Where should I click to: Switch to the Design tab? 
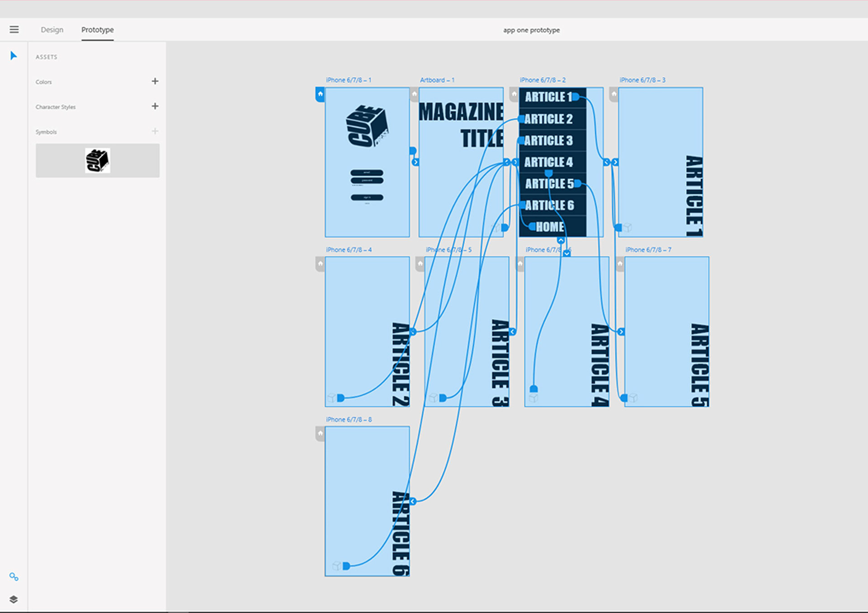[52, 30]
